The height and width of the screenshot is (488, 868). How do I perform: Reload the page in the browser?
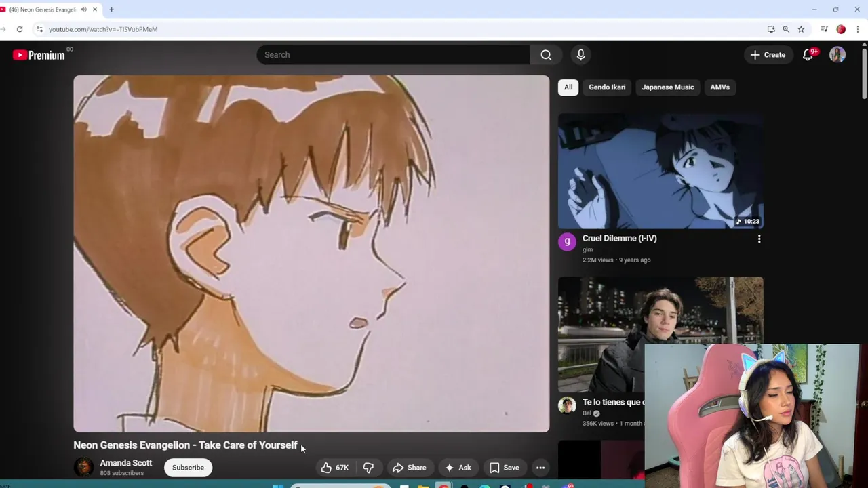pos(20,29)
